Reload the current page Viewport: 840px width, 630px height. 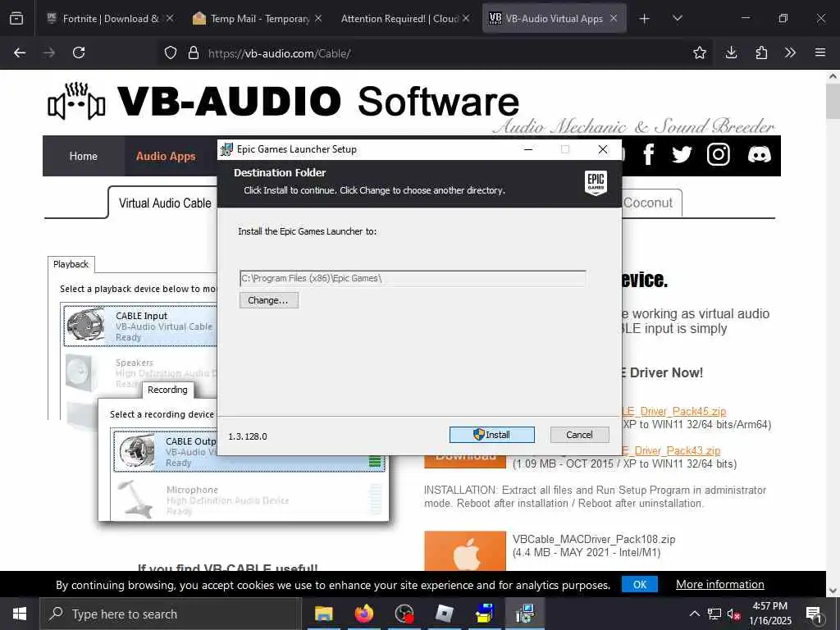(79, 52)
